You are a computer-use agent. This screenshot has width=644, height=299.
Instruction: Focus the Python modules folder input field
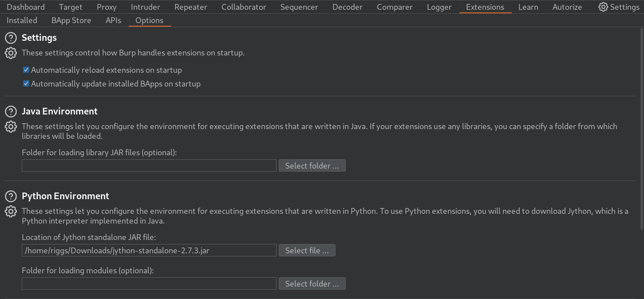[x=149, y=284]
